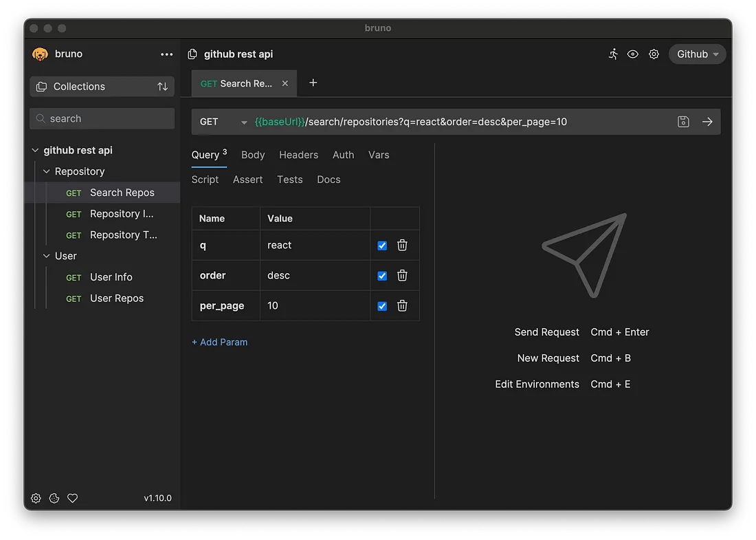The height and width of the screenshot is (540, 756).
Task: Switch to the Assert tab
Action: point(248,180)
